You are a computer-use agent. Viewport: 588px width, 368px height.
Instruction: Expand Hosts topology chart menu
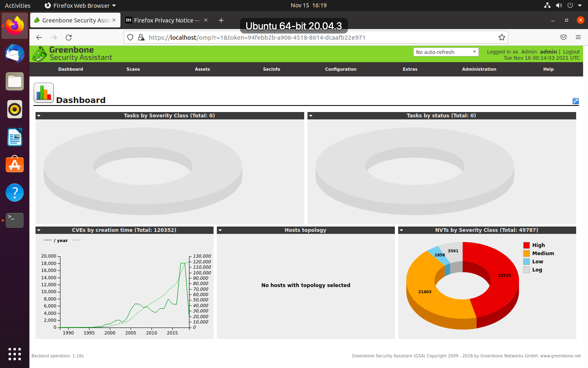[x=220, y=230]
